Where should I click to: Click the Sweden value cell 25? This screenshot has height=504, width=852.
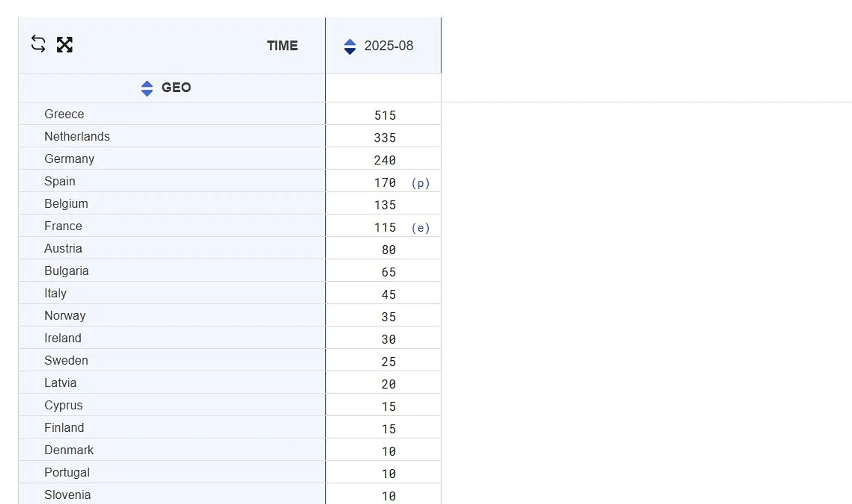[x=388, y=362]
